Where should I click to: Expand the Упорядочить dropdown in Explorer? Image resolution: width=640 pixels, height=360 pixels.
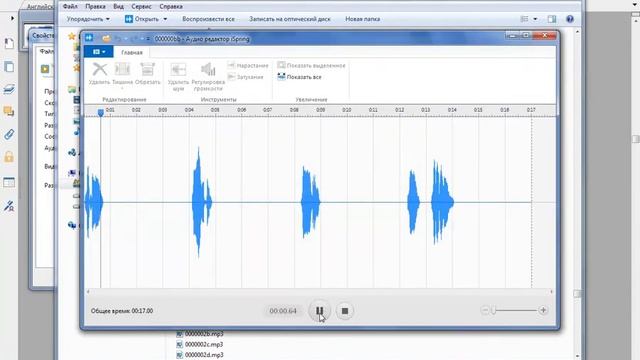pos(88,19)
